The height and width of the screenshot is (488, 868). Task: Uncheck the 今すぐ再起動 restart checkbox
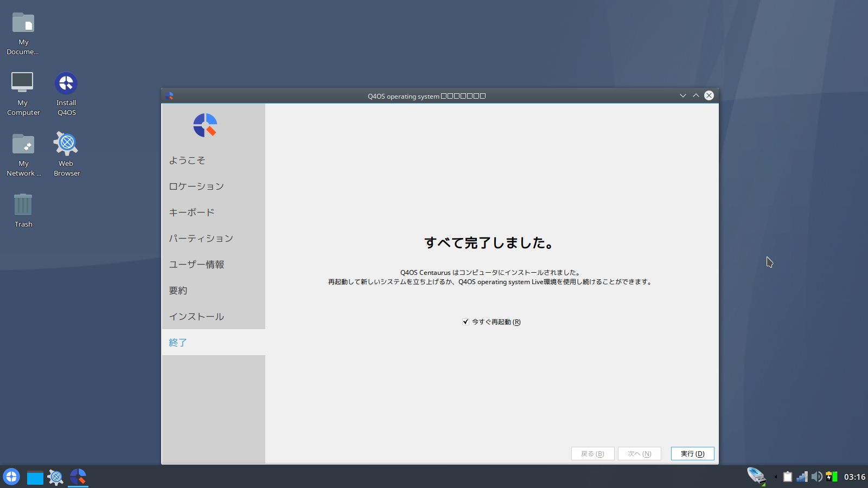pos(465,322)
